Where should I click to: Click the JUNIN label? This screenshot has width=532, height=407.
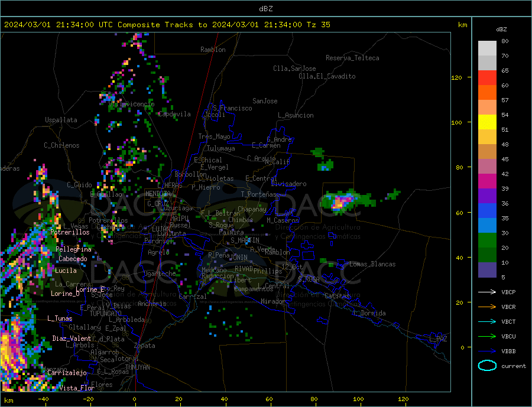tap(238, 258)
